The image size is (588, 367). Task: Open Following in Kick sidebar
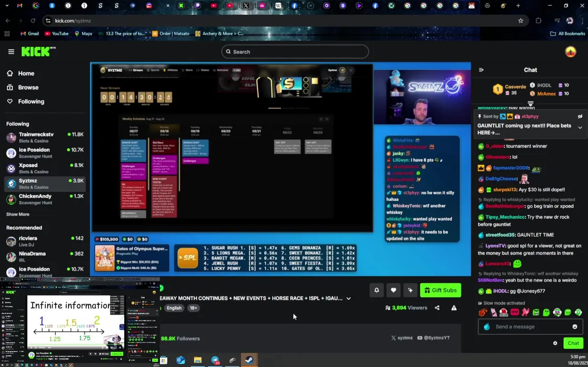(x=31, y=102)
